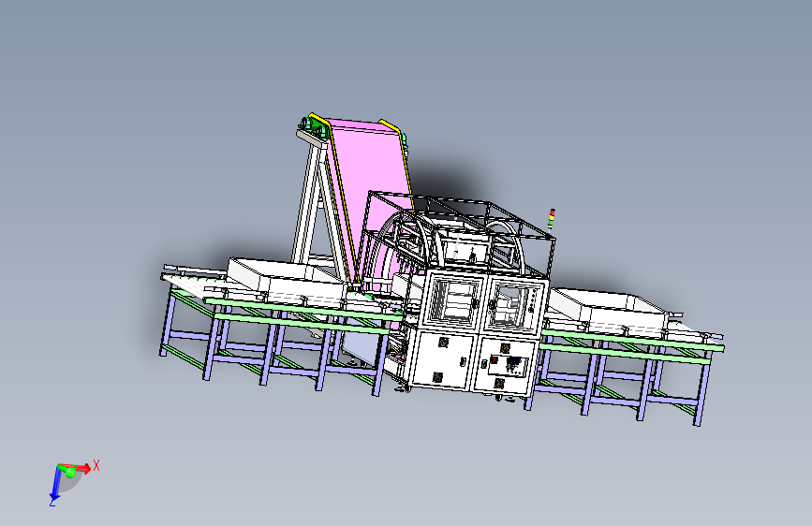The image size is (812, 526).
Task: Select the red-yellow-green signal tower light
Action: coord(552,220)
